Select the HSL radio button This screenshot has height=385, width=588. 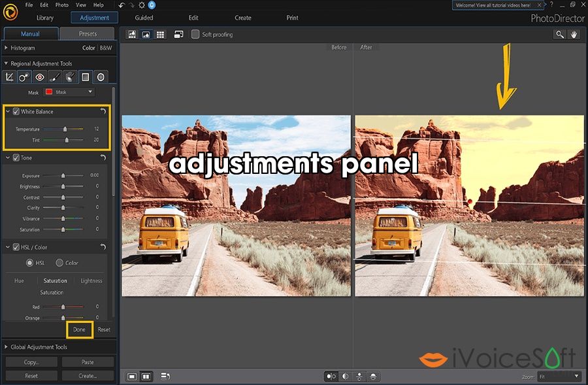pos(29,263)
